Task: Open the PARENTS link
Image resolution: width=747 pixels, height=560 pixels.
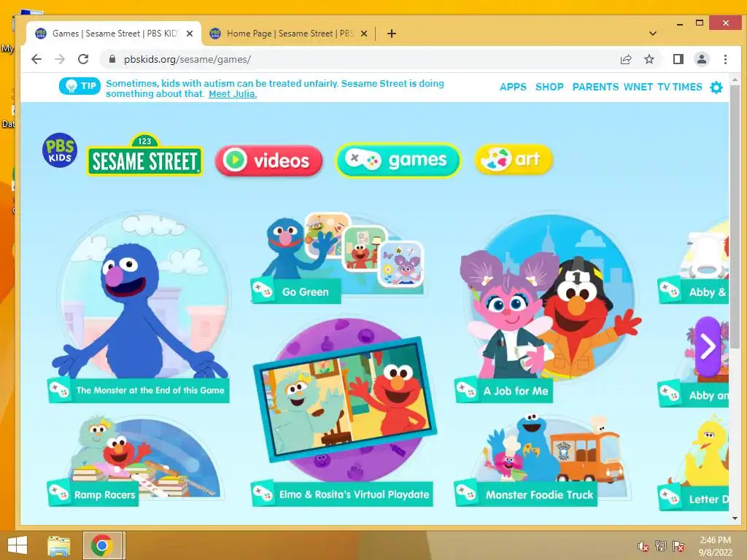Action: tap(595, 87)
